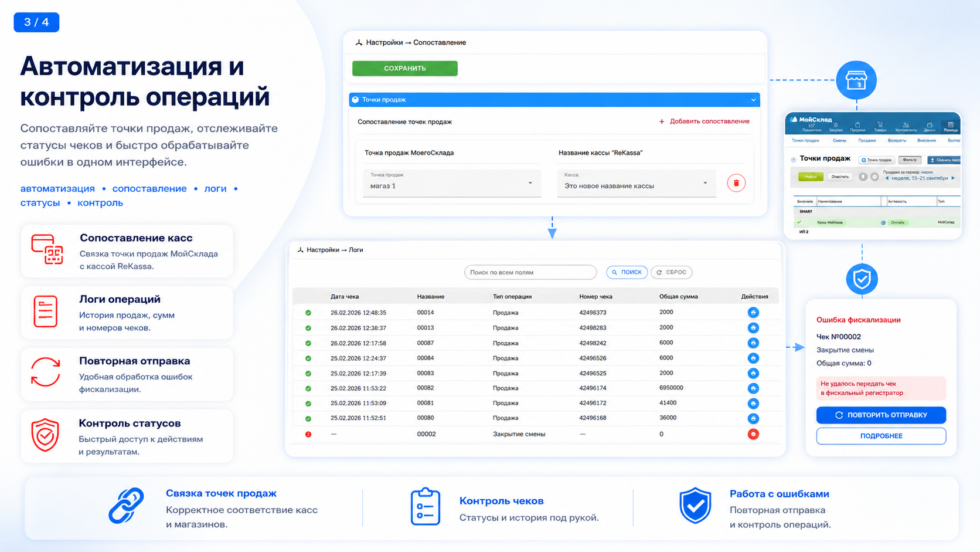This screenshot has height=552, width=980.
Task: Click the action icon in row 00087
Action: click(753, 343)
